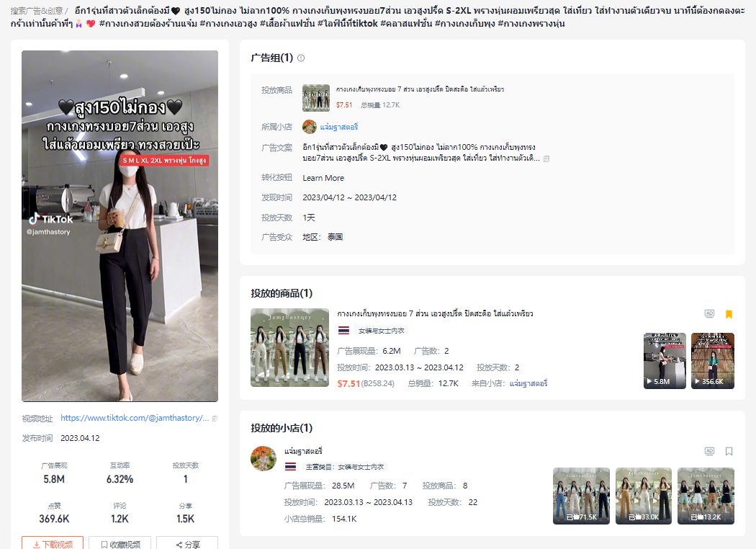This screenshot has height=549, width=756.
Task: Open the tiktok.com/@jamthastory video link
Action: point(135,418)
